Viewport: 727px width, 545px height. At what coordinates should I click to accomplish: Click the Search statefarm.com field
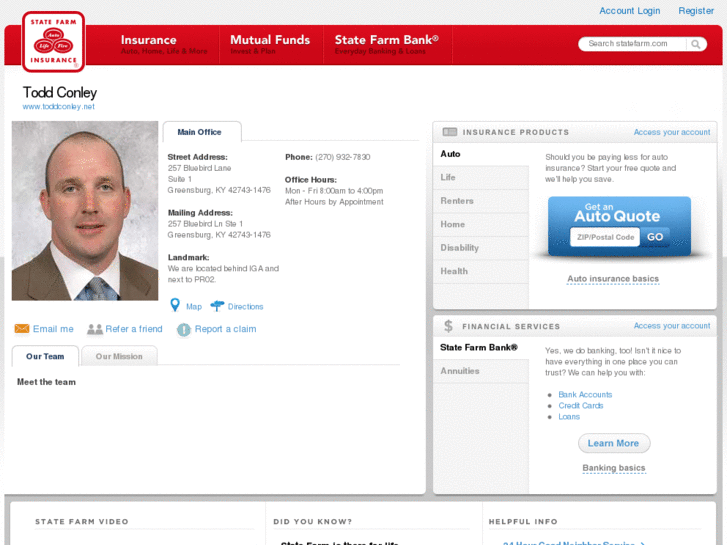pyautogui.click(x=632, y=44)
